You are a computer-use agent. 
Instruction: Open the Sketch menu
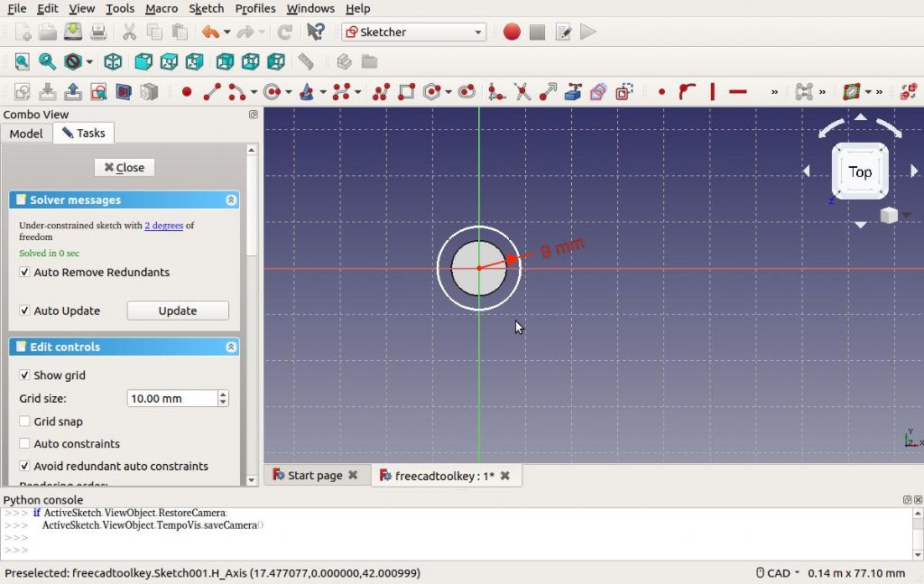click(207, 8)
